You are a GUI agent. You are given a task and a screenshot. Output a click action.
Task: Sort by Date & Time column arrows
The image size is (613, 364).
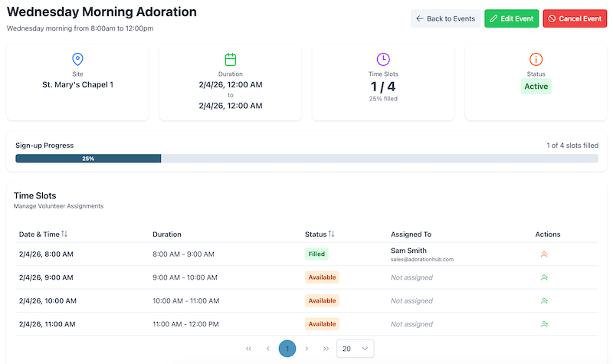point(64,234)
